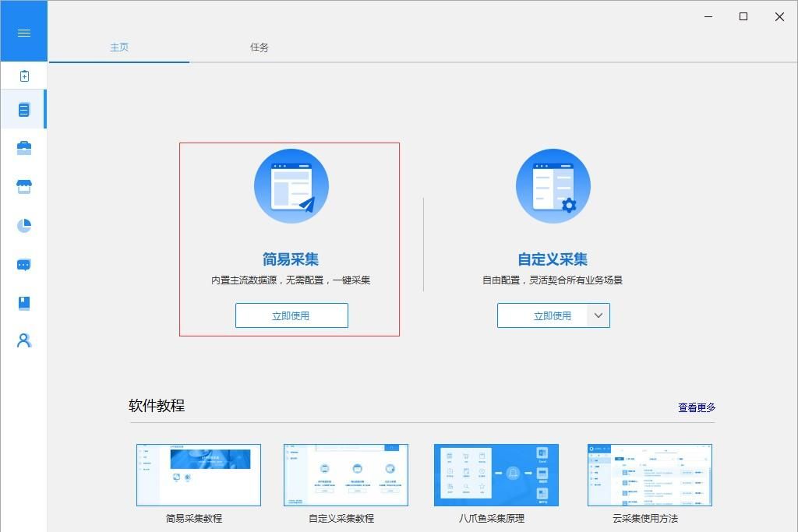Open the hamburger menu in the sidebar
Viewport: 798px width, 532px height.
coord(24,32)
